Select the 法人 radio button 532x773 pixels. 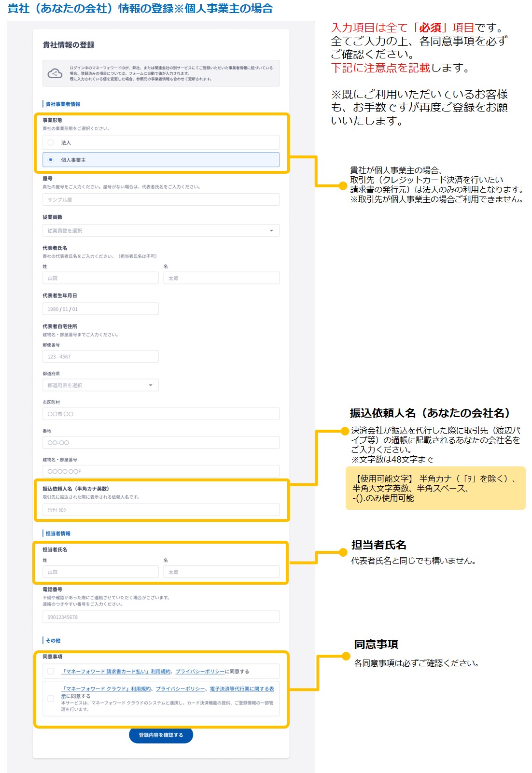pos(51,142)
